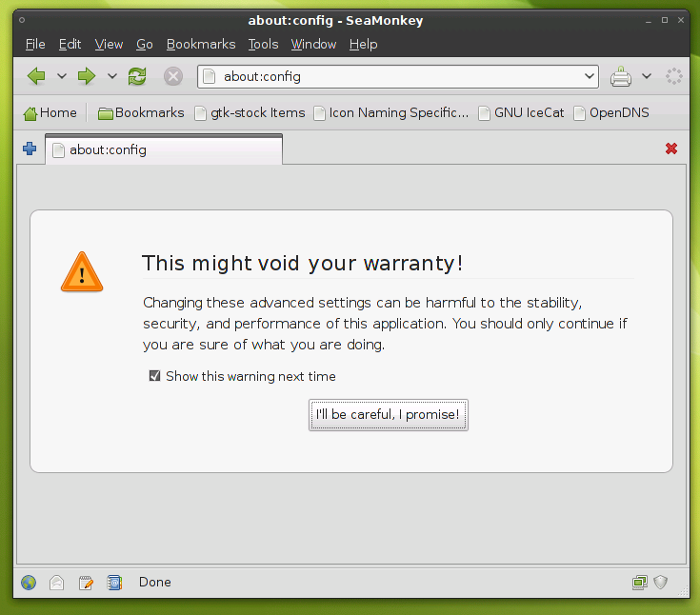Click the green Forward arrow button
700x615 pixels.
(x=86, y=76)
